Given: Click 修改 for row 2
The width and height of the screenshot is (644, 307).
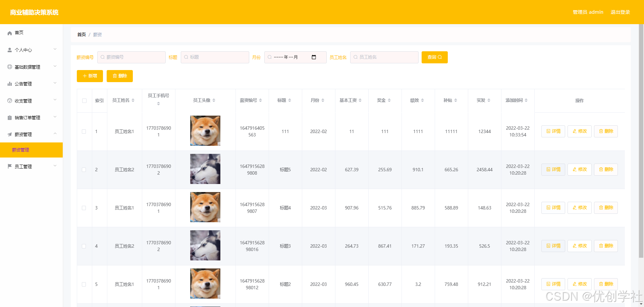Looking at the screenshot, I should point(580,170).
